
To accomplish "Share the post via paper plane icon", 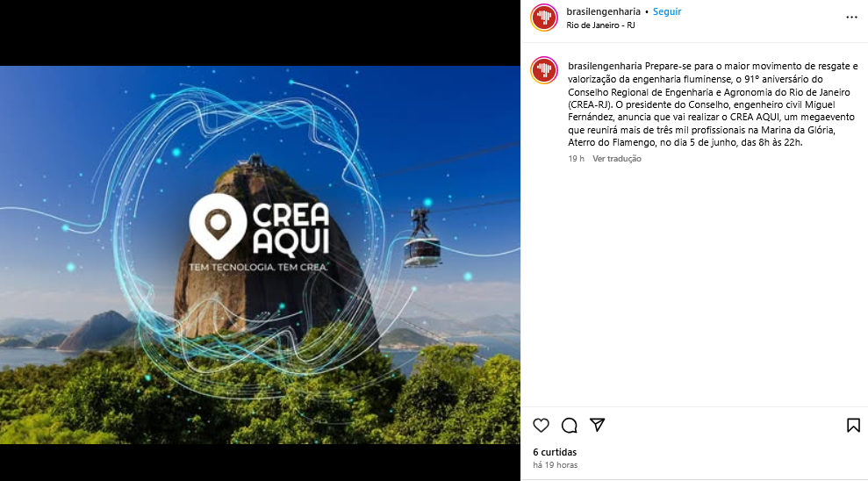I will point(598,425).
